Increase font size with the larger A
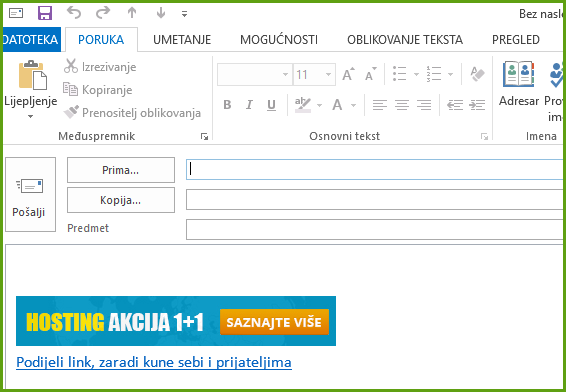Viewport: 566px width, 392px height. (348, 74)
